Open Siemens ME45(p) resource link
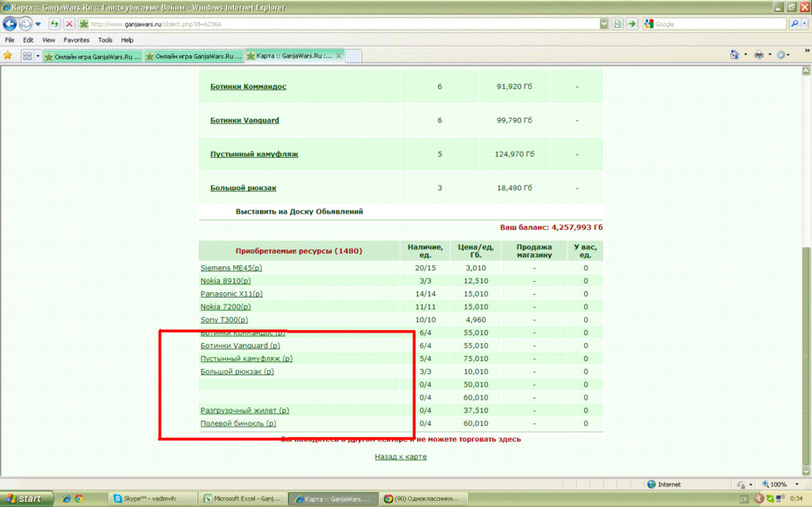Viewport: 812px width, 507px height. (231, 268)
